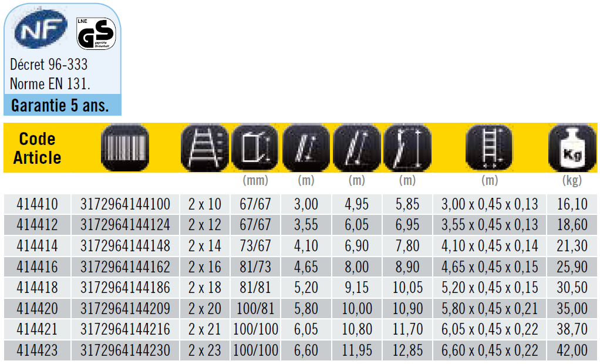Click the NF certification logo
This screenshot has height=364, width=600.
pos(41,29)
